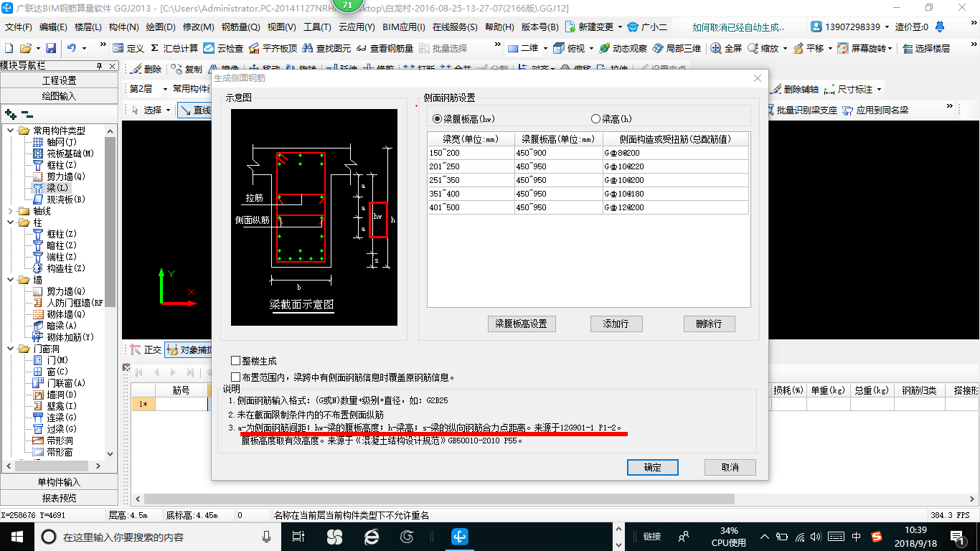980x551 pixels.
Task: Click 梁腹板高设置 button
Action: pos(522,324)
